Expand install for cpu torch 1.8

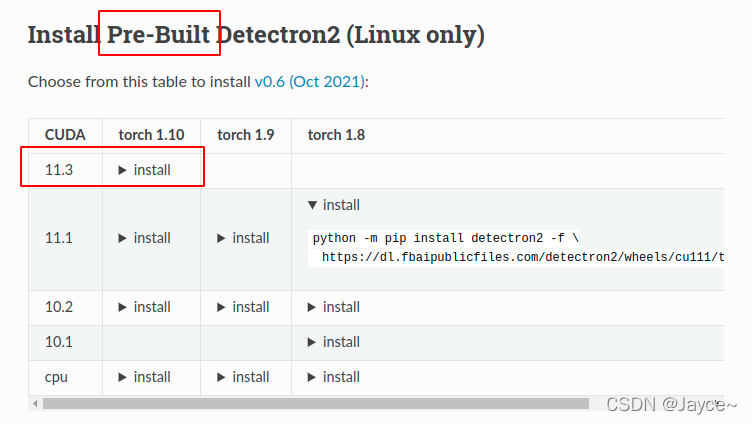point(334,377)
